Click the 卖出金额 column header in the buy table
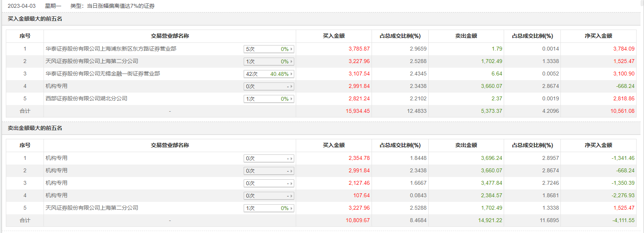This screenshot has height=233, width=644. [466, 36]
